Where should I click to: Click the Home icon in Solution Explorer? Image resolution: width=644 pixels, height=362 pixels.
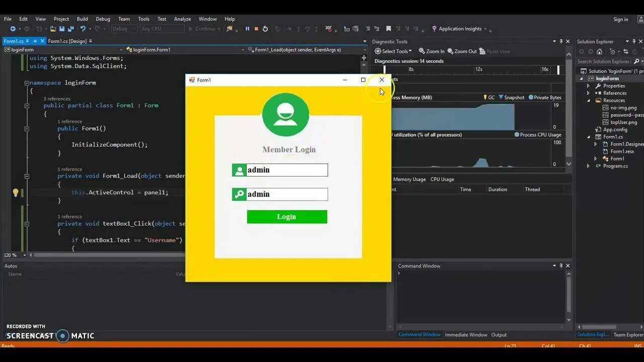click(599, 51)
